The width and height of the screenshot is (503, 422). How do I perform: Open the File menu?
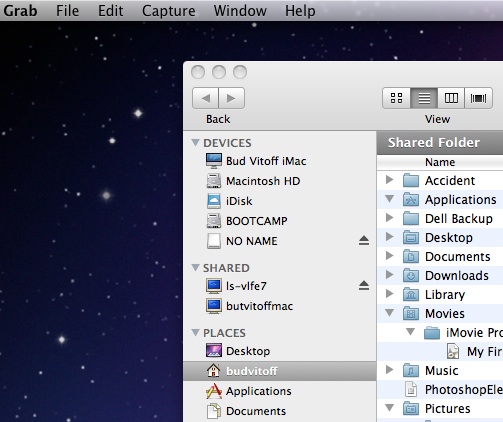67,11
